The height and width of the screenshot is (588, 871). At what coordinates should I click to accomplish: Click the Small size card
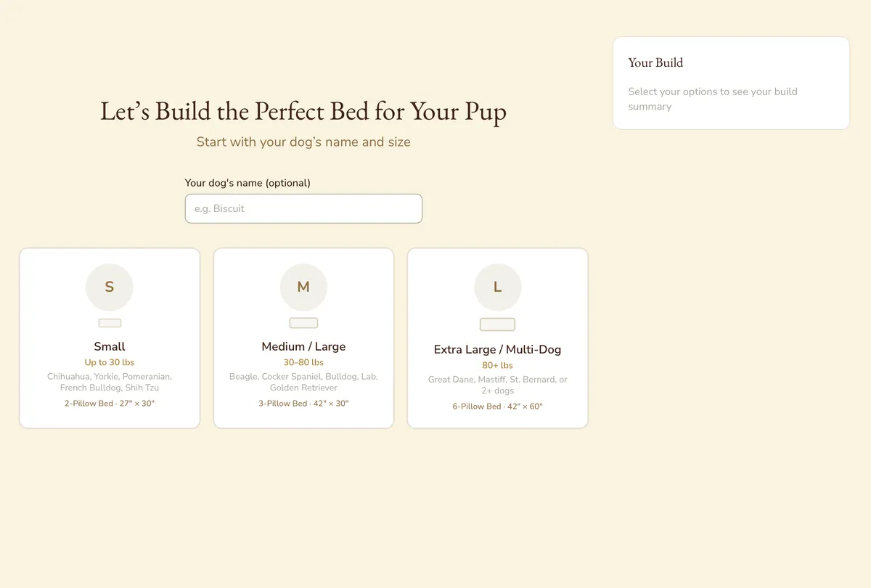coord(109,338)
